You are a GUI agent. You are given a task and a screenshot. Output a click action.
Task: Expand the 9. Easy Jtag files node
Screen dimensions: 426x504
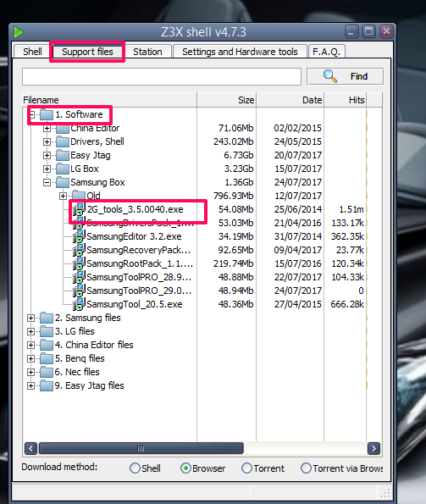[30, 385]
